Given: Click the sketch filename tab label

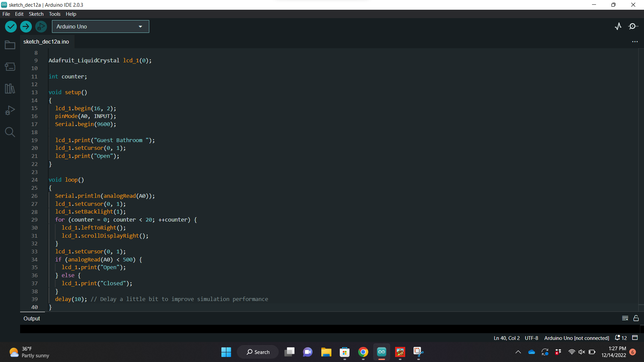Looking at the screenshot, I should 46,42.
